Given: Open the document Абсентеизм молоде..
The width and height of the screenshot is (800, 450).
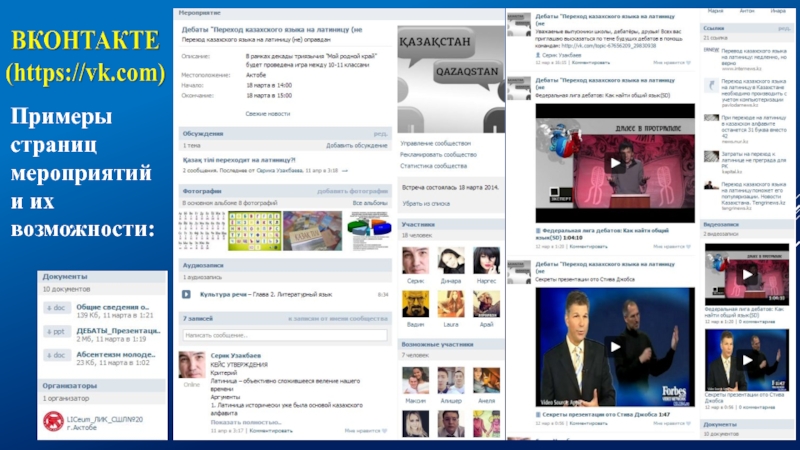Looking at the screenshot, I should coord(116,354).
